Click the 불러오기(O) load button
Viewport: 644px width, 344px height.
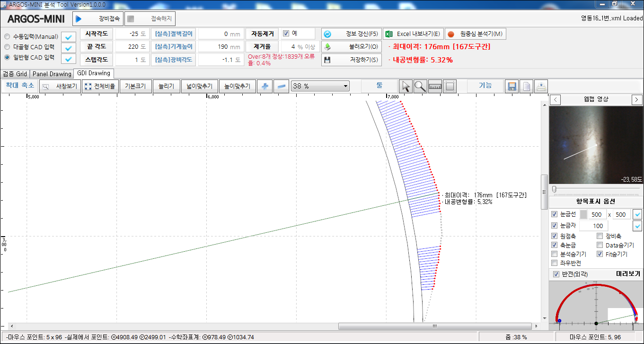pos(351,47)
